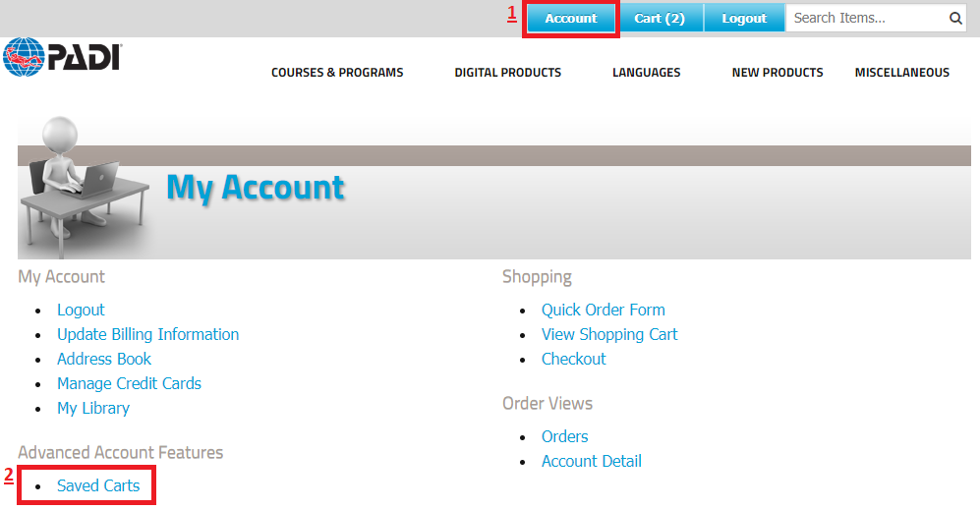The height and width of the screenshot is (510, 980).
Task: Open Cart (2) in top bar
Action: pos(660,19)
